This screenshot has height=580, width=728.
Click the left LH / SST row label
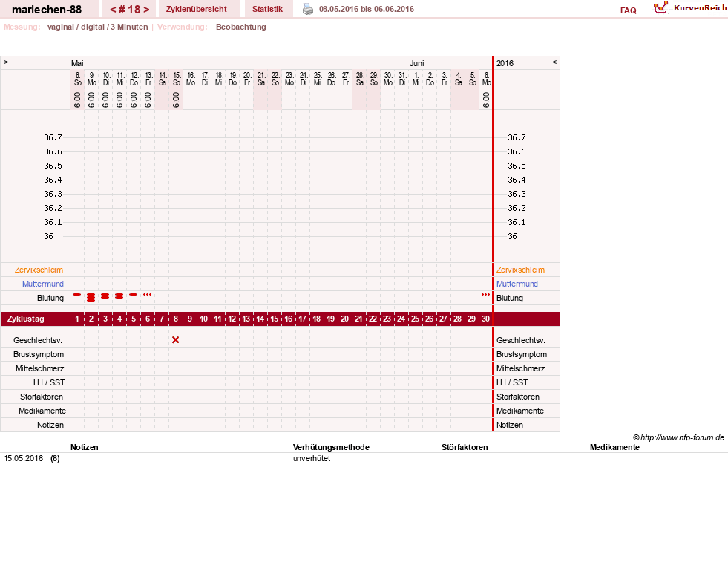(x=49, y=383)
